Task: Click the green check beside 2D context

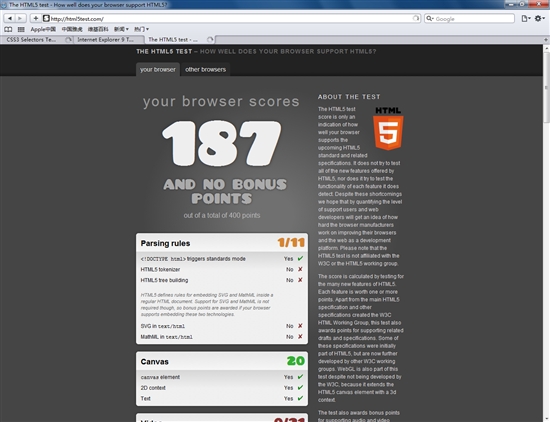Action: click(x=300, y=388)
